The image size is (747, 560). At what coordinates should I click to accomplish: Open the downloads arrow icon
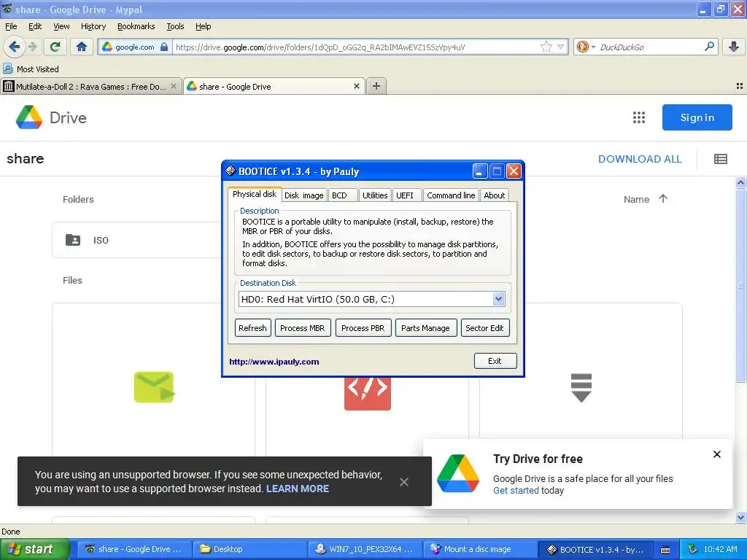734,47
